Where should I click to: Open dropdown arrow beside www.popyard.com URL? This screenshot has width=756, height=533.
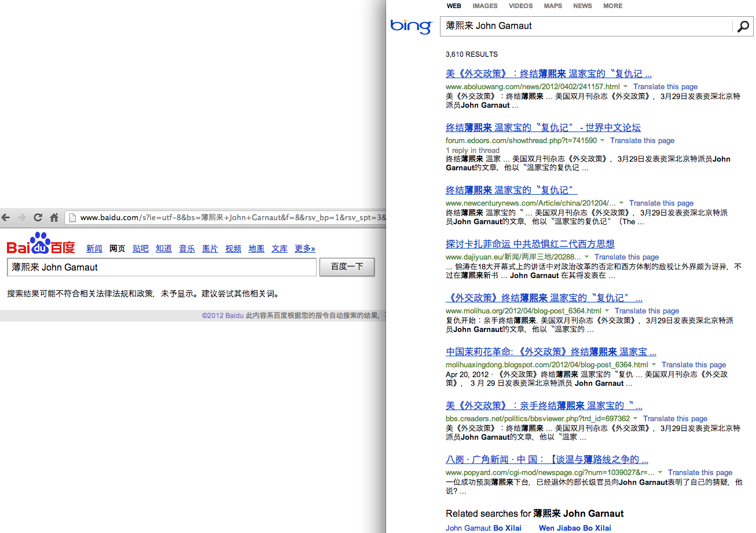point(660,472)
